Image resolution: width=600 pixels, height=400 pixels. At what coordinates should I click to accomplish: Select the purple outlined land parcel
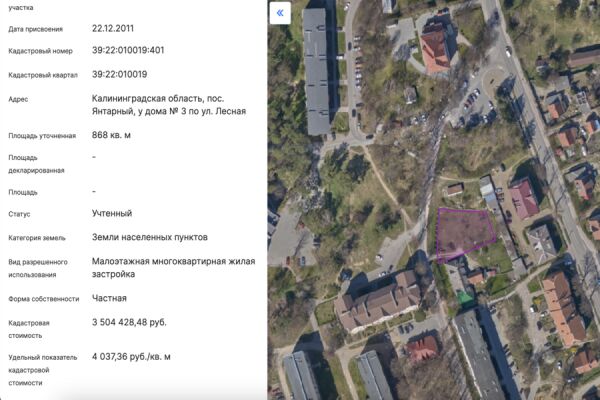[x=464, y=236]
